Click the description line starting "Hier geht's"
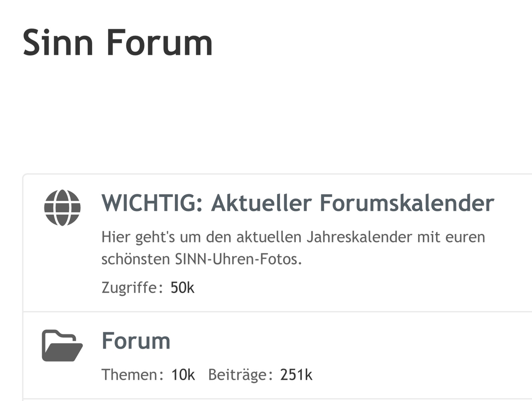Screen dimensions: 532x401 click(x=293, y=237)
